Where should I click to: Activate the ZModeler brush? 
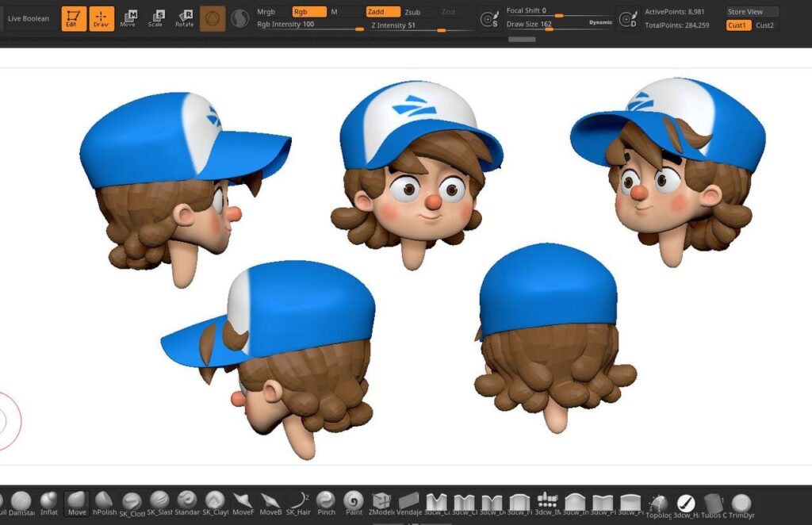tap(381, 502)
